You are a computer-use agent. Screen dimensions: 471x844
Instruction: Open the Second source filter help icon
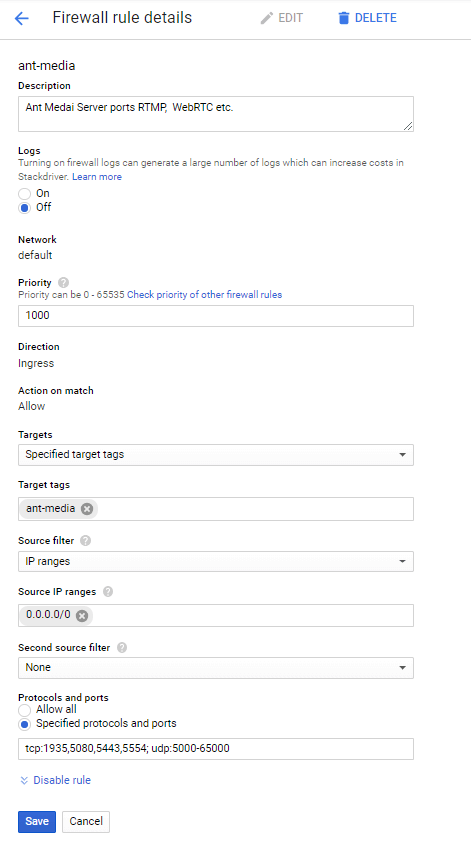pyautogui.click(x=122, y=648)
